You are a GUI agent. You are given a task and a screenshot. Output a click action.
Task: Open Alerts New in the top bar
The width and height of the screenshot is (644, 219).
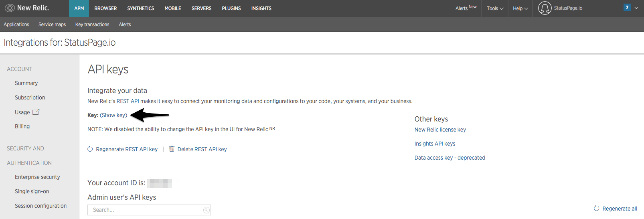(x=466, y=8)
